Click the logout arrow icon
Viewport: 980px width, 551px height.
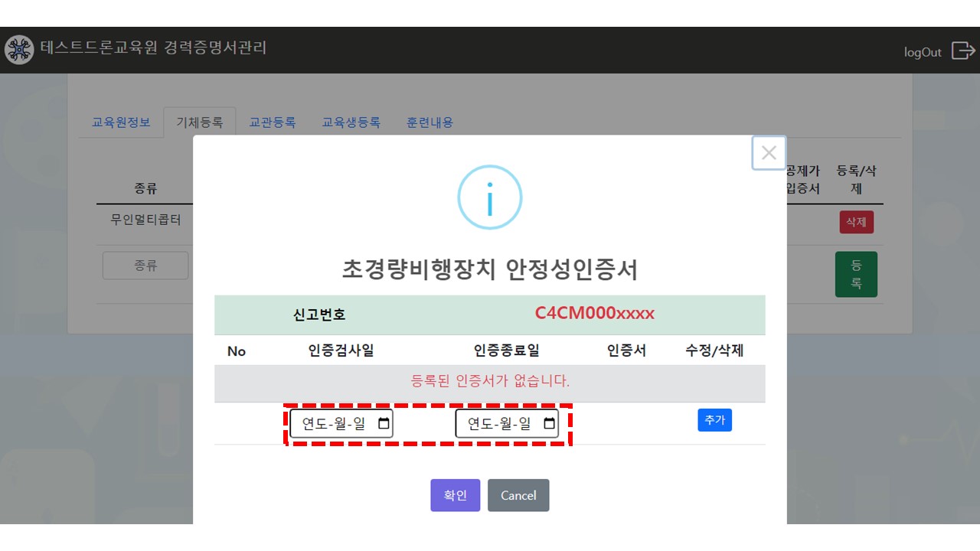(962, 51)
